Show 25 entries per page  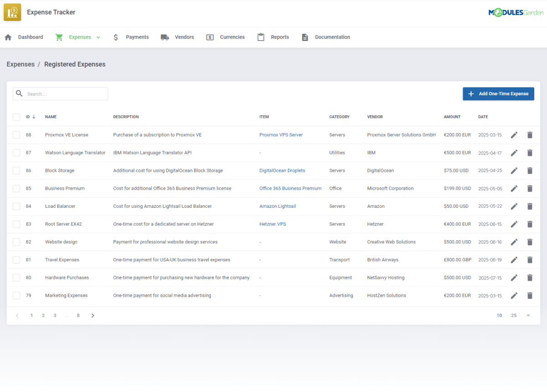click(514, 315)
